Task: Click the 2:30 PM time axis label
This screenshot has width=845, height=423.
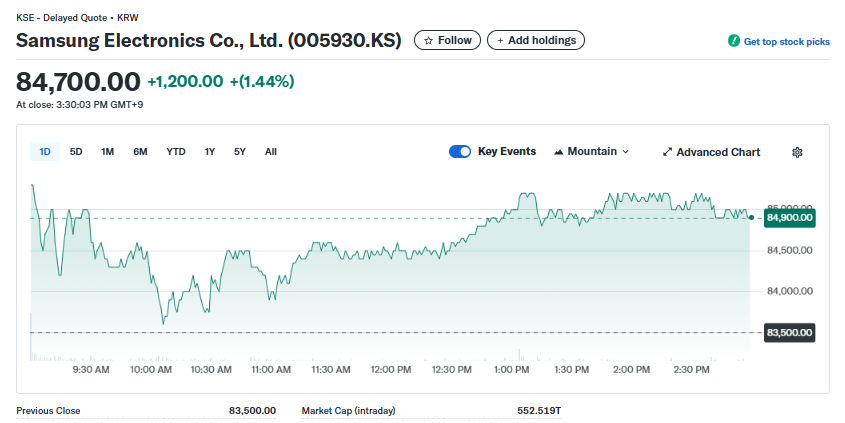Action: pyautogui.click(x=691, y=370)
